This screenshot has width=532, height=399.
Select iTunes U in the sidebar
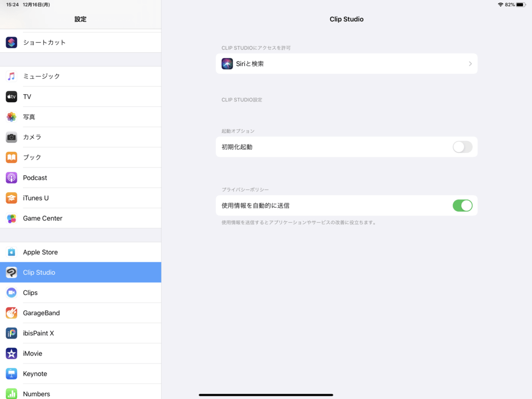[x=81, y=198]
